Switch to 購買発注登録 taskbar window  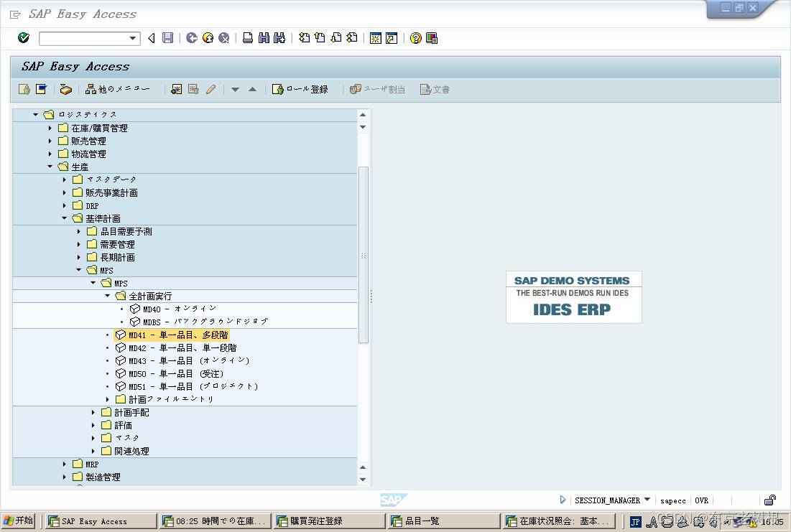coord(329,521)
